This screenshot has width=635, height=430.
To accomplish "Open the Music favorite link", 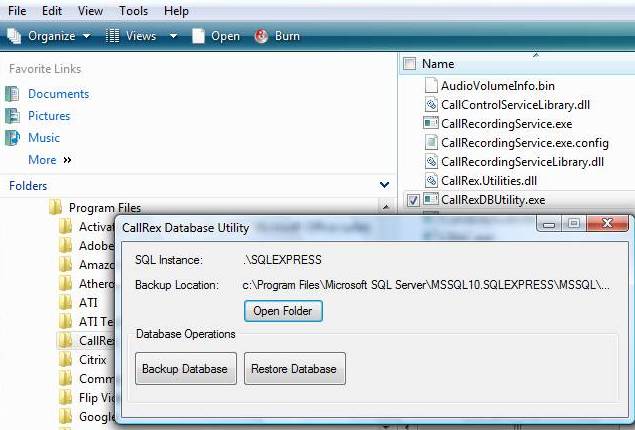I will tap(44, 138).
